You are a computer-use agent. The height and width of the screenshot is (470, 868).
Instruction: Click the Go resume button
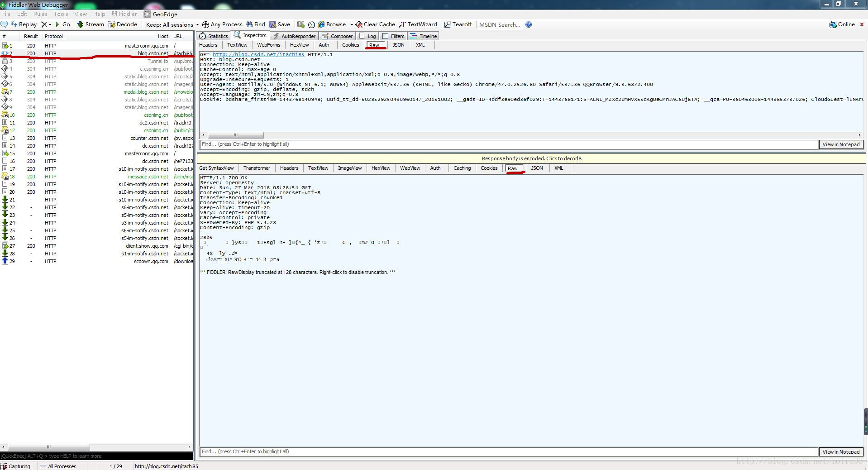click(62, 24)
